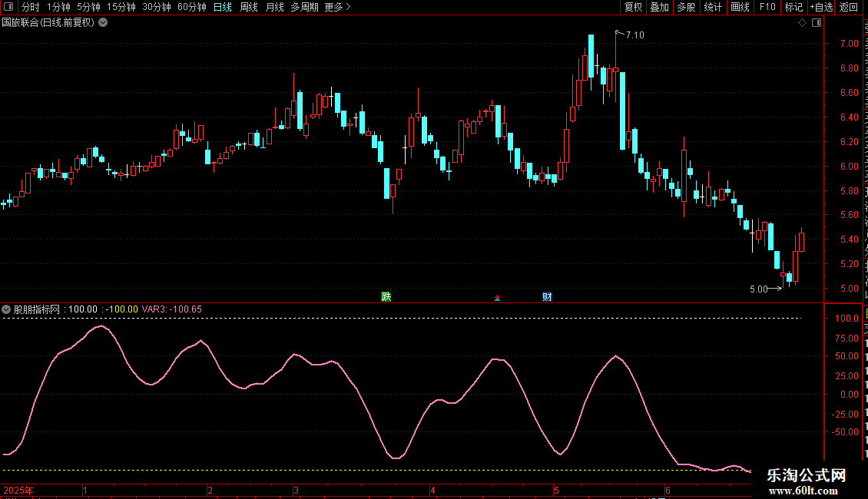Screen dimensions: 868x499
Task: Toggle the left side panel icon
Action: coord(8,7)
